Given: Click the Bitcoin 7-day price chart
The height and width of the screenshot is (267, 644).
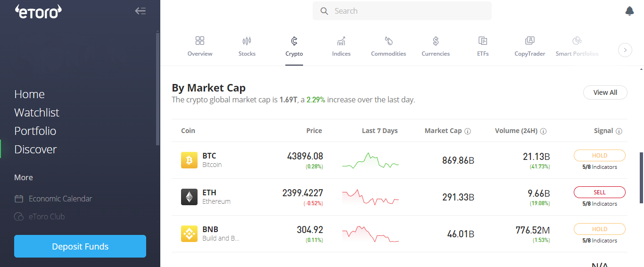Looking at the screenshot, I should (x=371, y=160).
